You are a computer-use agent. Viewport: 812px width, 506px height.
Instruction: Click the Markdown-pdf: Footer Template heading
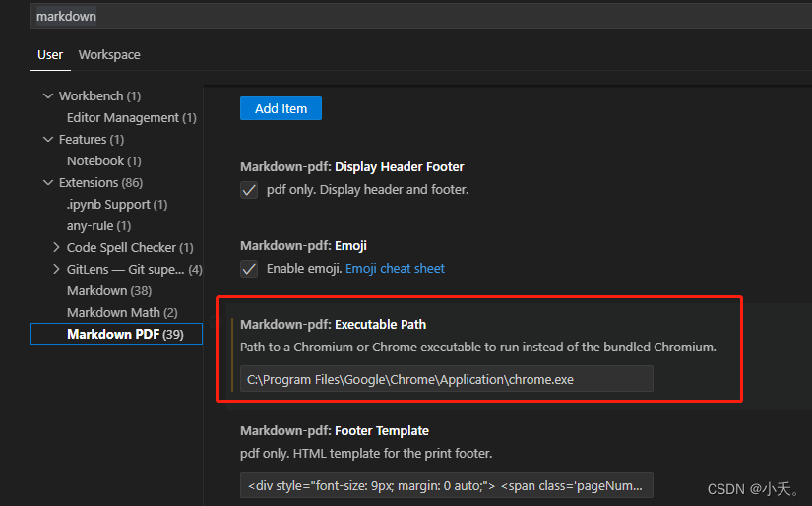pos(335,430)
